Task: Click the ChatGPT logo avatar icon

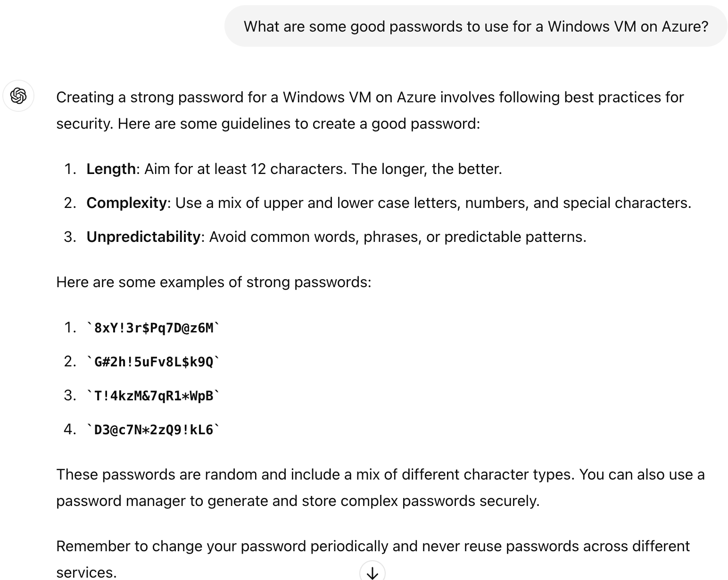Action: 18,96
